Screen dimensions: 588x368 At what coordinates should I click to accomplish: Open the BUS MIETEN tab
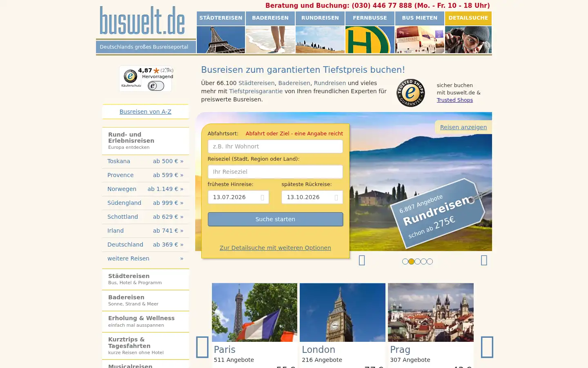420,18
